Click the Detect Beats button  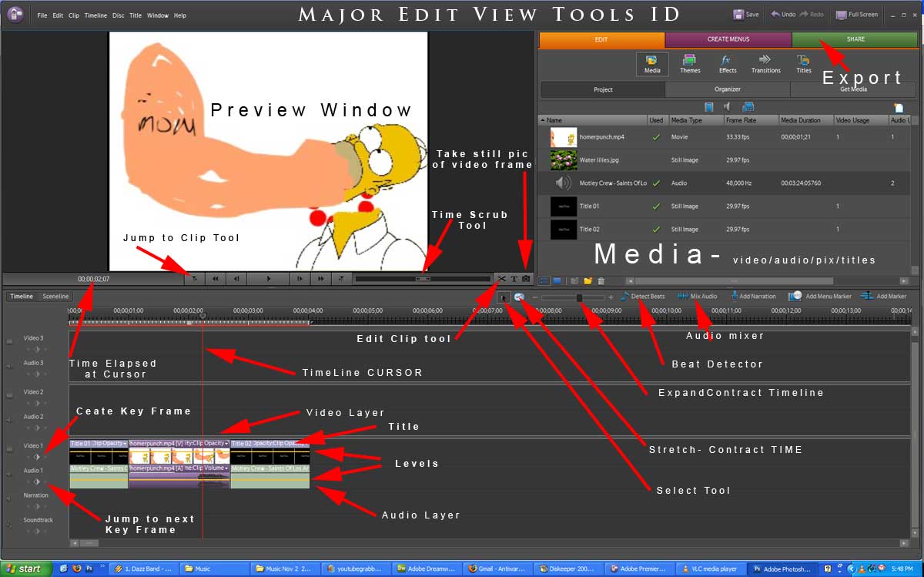pyautogui.click(x=642, y=297)
